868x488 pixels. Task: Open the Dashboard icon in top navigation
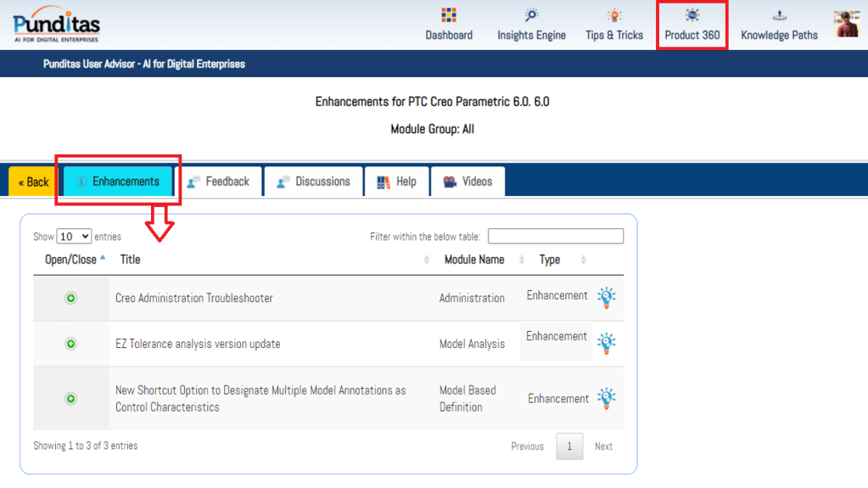(449, 16)
